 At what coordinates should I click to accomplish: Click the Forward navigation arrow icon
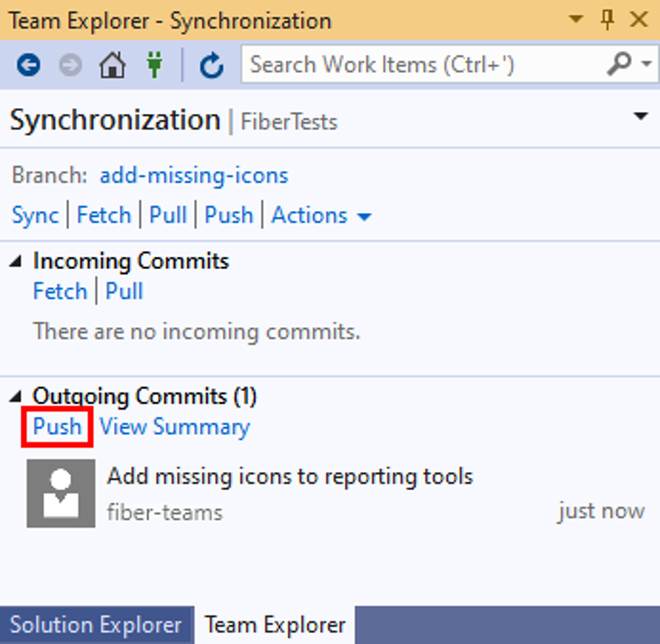tap(70, 66)
